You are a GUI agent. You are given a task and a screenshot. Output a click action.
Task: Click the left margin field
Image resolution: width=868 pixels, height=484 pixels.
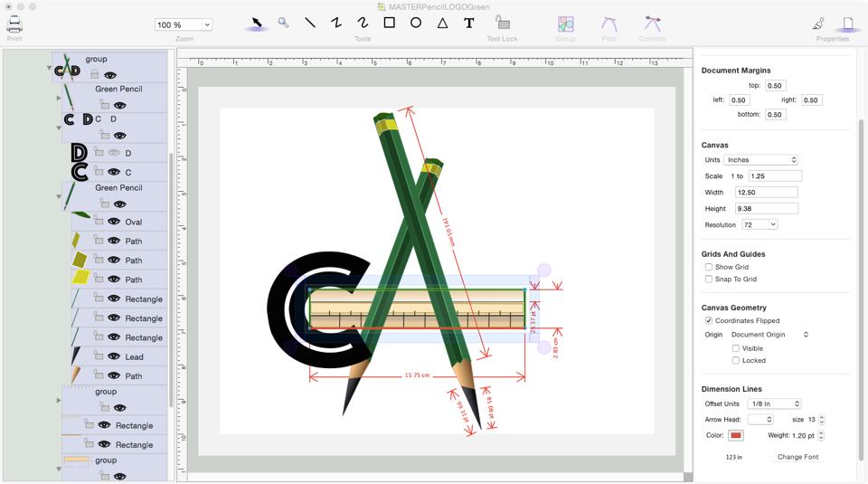click(739, 100)
